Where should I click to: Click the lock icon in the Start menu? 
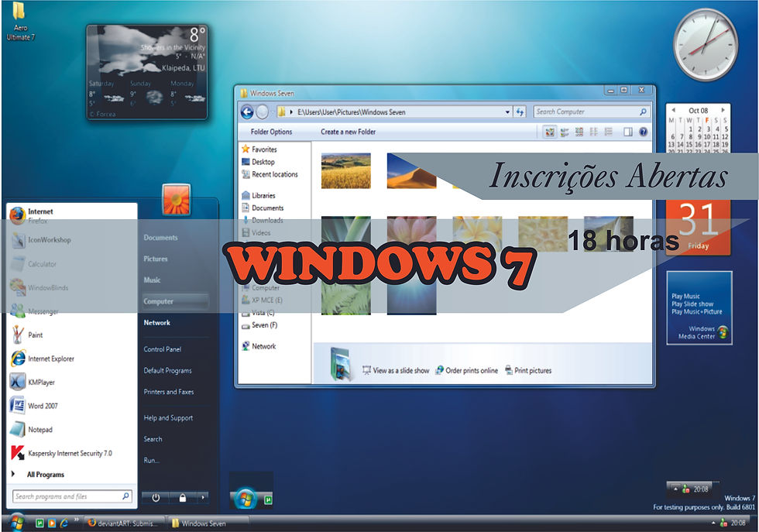coord(183,498)
